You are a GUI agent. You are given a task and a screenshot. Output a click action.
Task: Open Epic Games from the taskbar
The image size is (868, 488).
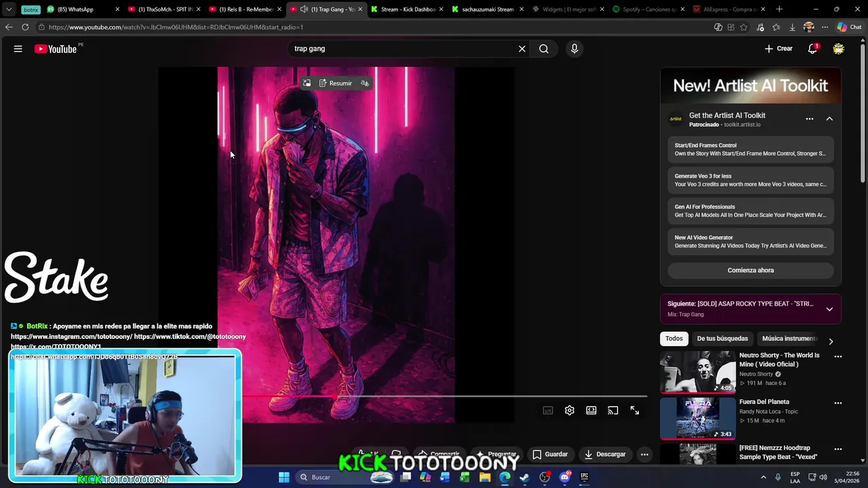pos(584,477)
